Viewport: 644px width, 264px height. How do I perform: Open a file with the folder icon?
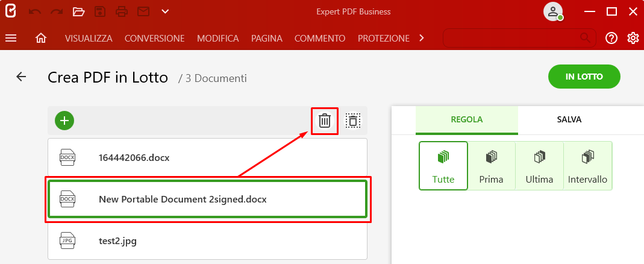pos(78,11)
